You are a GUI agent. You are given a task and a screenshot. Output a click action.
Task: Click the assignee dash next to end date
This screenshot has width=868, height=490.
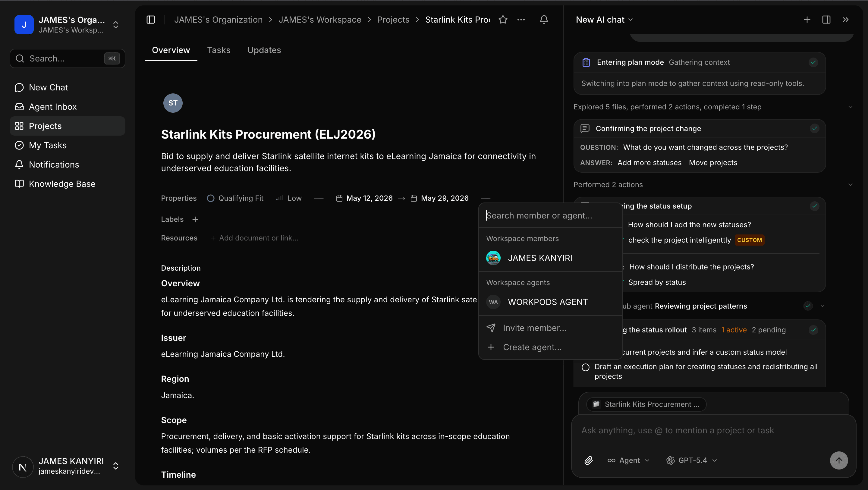tap(486, 198)
